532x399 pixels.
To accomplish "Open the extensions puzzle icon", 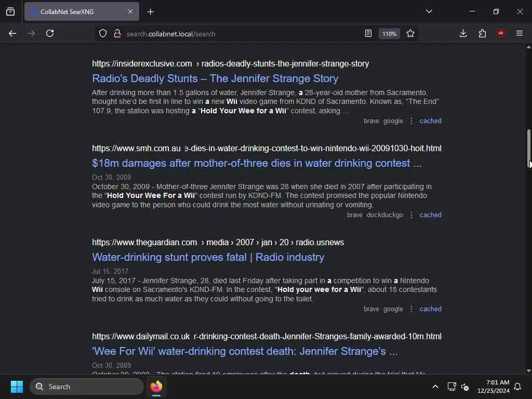I will click(x=482, y=33).
